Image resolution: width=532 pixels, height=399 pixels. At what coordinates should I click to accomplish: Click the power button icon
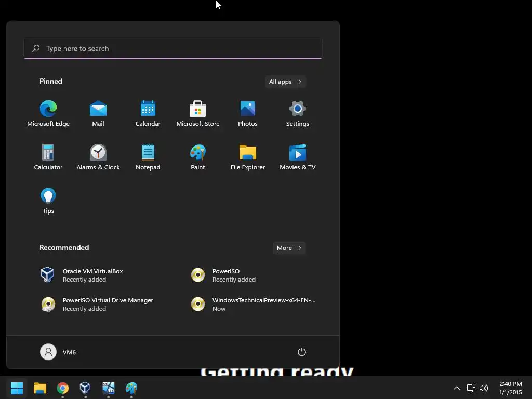(302, 352)
